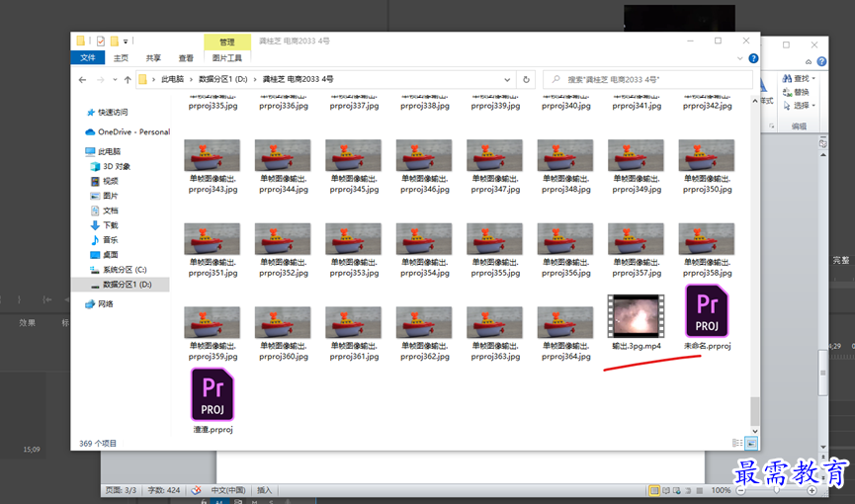Select 此电脑 in the navigation tree
Viewport: 855px width, 504px height.
click(x=110, y=151)
